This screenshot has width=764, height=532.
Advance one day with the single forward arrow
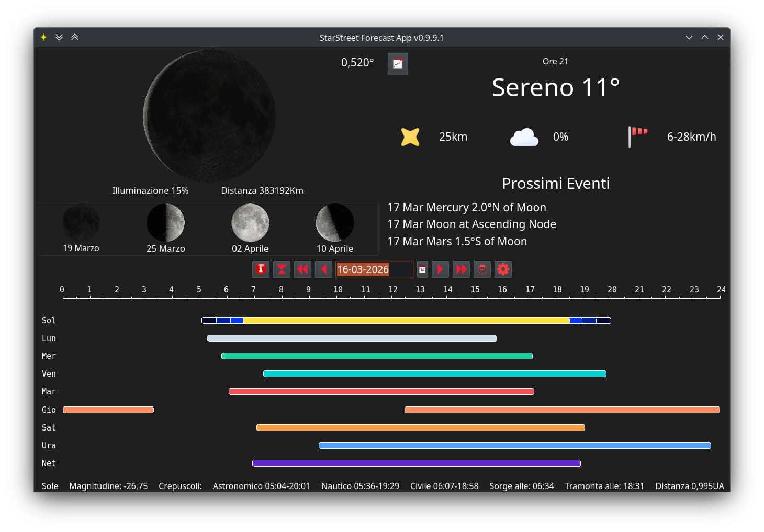click(440, 269)
